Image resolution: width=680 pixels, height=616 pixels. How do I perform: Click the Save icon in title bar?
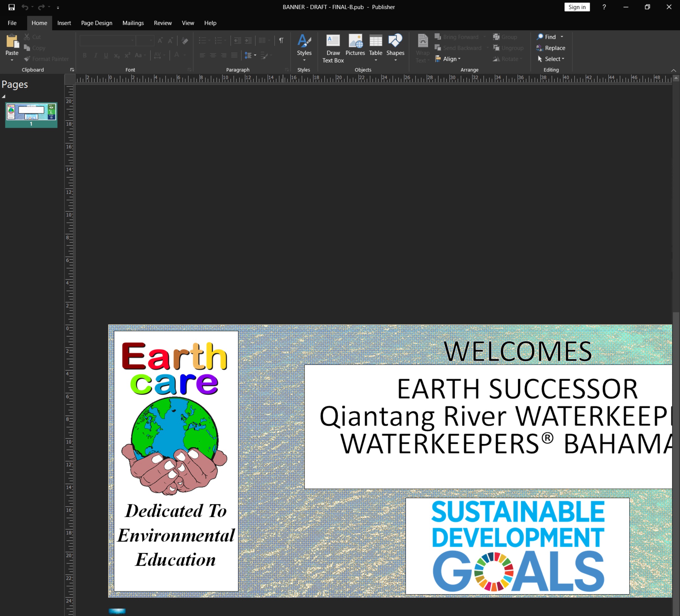point(11,7)
